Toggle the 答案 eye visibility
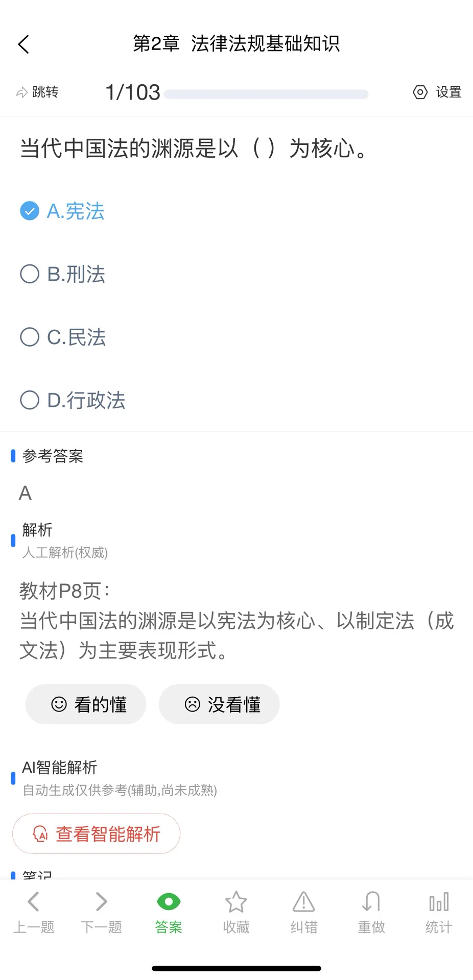Viewport: 473px width, 980px height. pos(169,902)
